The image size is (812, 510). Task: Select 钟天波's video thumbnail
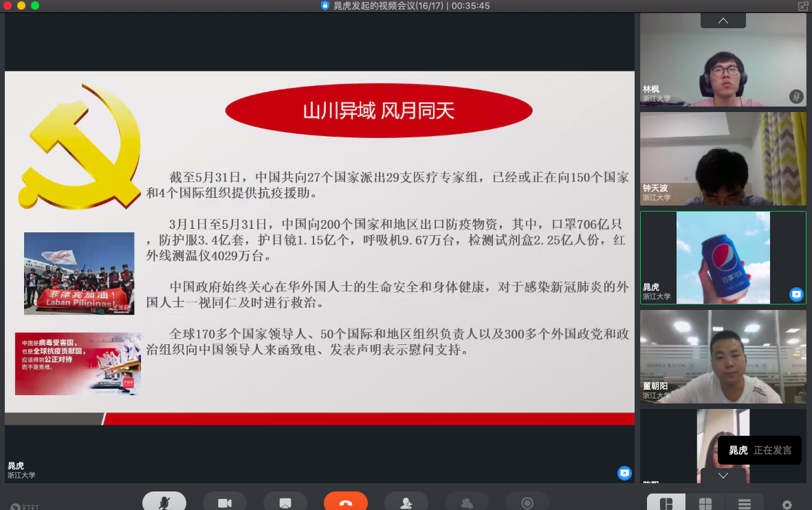coord(723,158)
